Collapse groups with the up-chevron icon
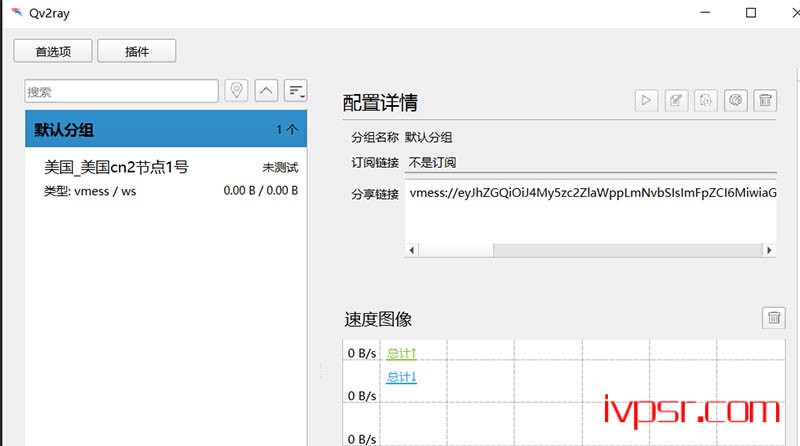This screenshot has width=800, height=446. click(266, 91)
